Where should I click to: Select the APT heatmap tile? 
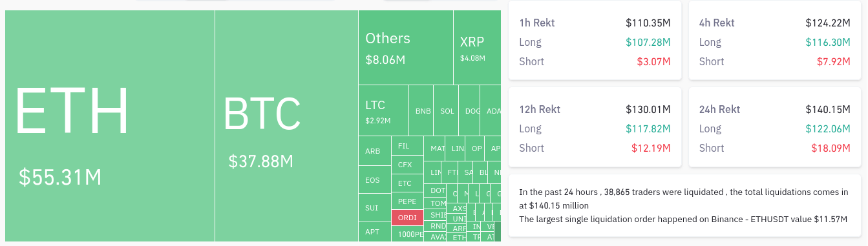tap(375, 232)
